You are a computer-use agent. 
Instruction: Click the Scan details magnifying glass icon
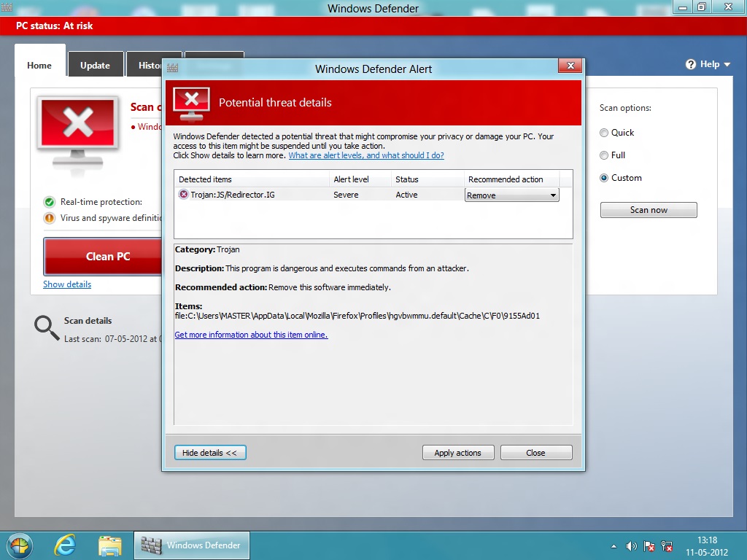(x=46, y=327)
